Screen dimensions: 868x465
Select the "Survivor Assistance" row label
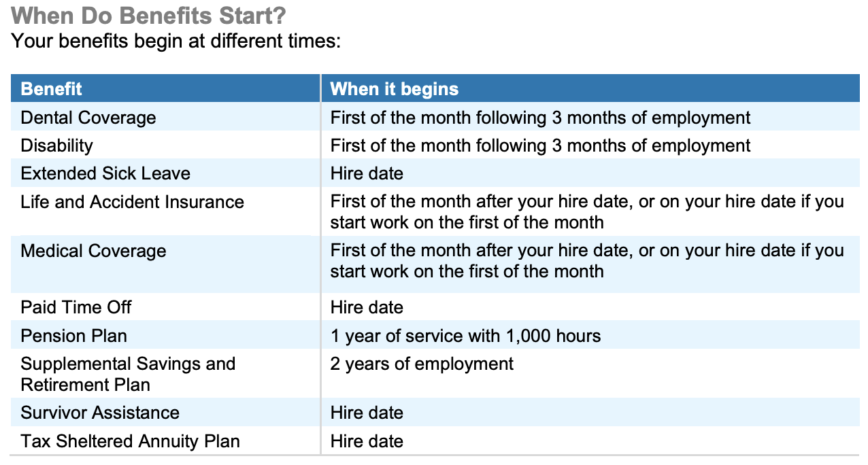(100, 413)
